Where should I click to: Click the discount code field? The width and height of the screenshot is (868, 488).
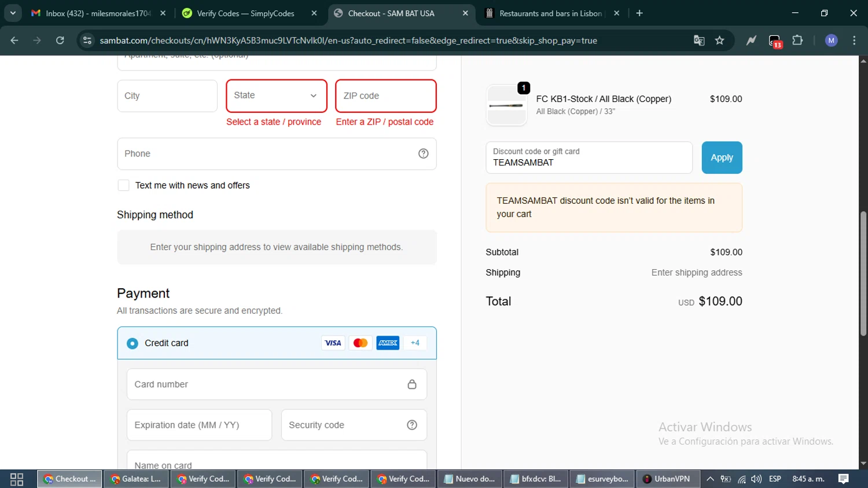click(x=589, y=157)
